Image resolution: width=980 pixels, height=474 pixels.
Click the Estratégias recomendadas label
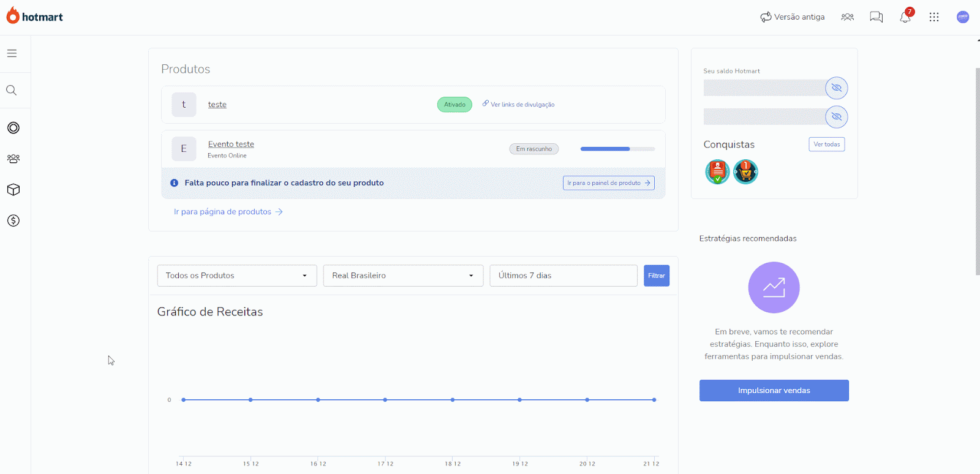coord(748,239)
